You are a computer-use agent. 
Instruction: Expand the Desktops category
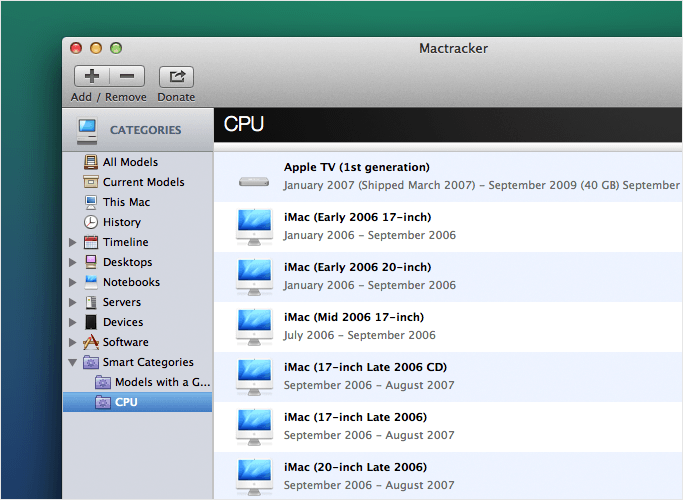[x=73, y=262]
